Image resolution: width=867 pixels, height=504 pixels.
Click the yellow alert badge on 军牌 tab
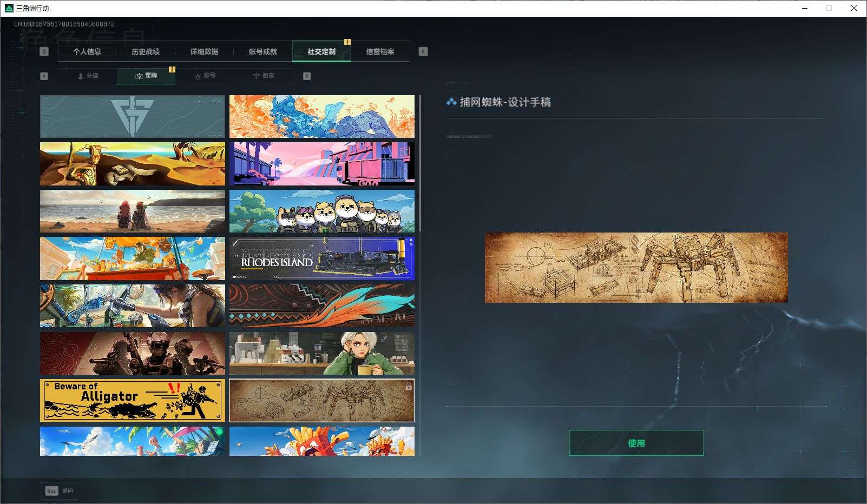point(172,69)
